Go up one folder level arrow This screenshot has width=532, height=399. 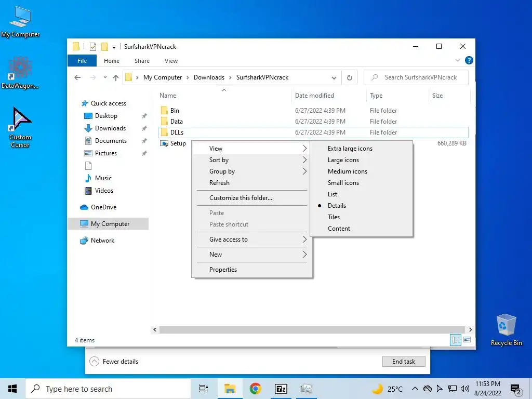(116, 77)
